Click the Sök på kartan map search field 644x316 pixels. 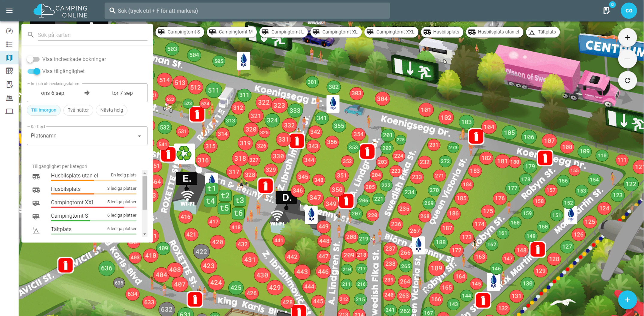point(92,35)
